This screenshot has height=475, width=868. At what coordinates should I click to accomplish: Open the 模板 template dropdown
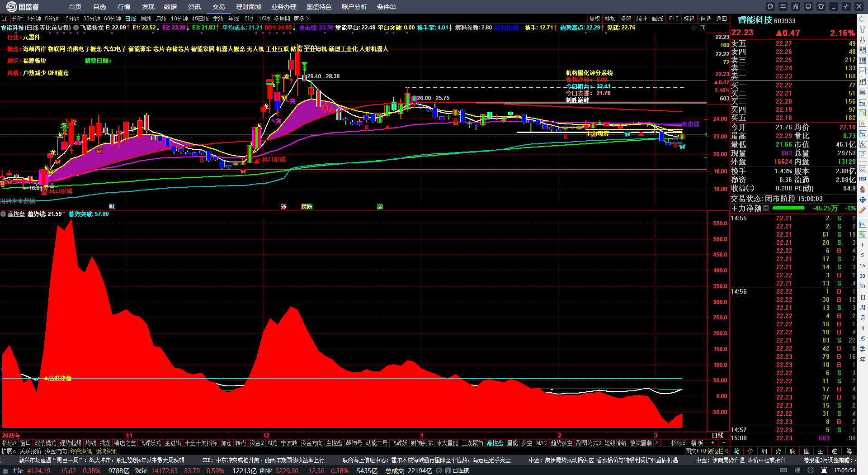click(x=697, y=443)
